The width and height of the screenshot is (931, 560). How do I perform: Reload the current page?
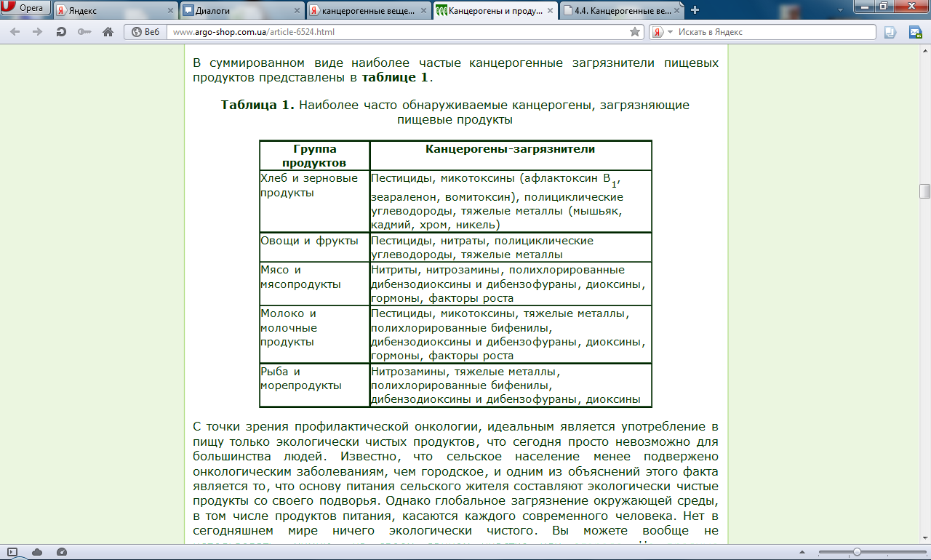pyautogui.click(x=61, y=32)
